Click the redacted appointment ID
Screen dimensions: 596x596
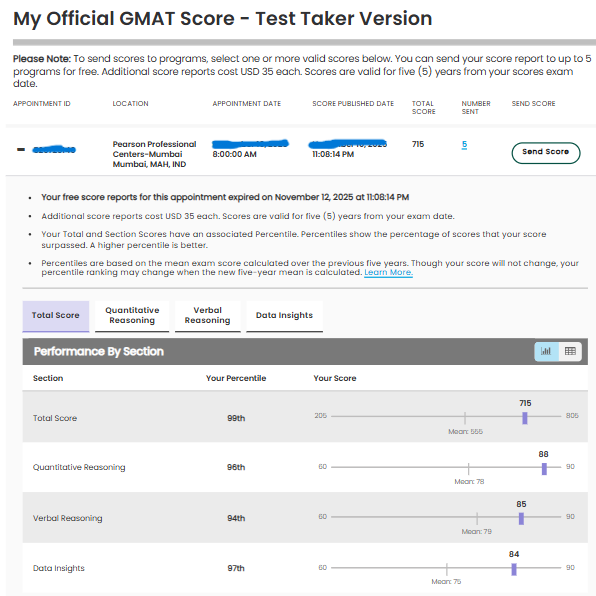point(54,149)
